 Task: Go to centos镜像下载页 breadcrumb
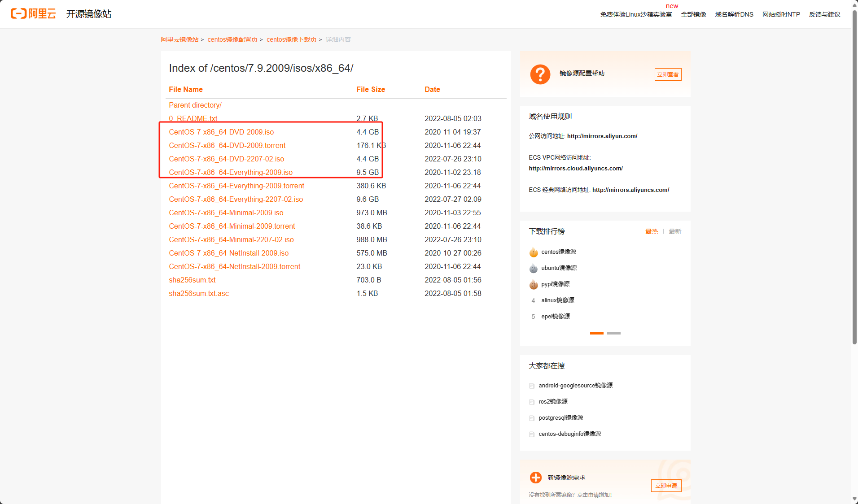click(x=292, y=39)
